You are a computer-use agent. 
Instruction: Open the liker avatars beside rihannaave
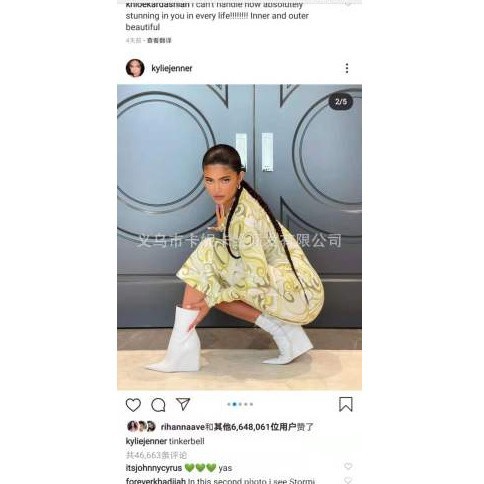pyautogui.click(x=141, y=426)
